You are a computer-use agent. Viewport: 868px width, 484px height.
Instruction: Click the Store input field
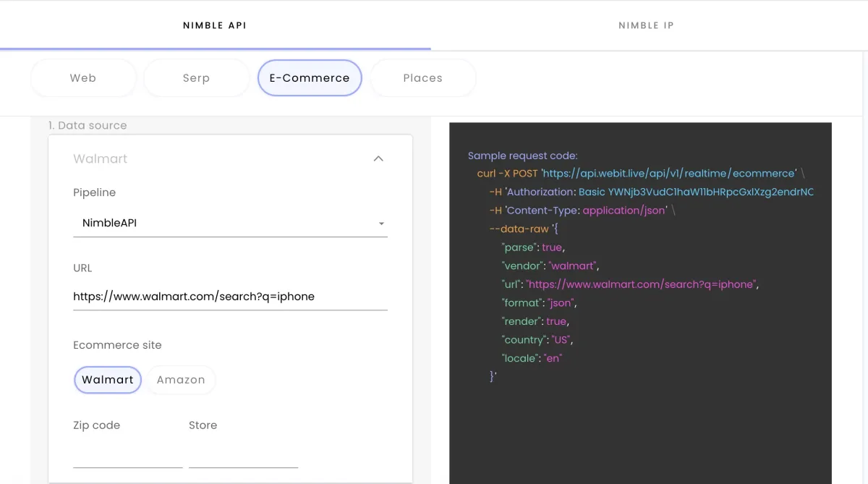click(x=243, y=455)
